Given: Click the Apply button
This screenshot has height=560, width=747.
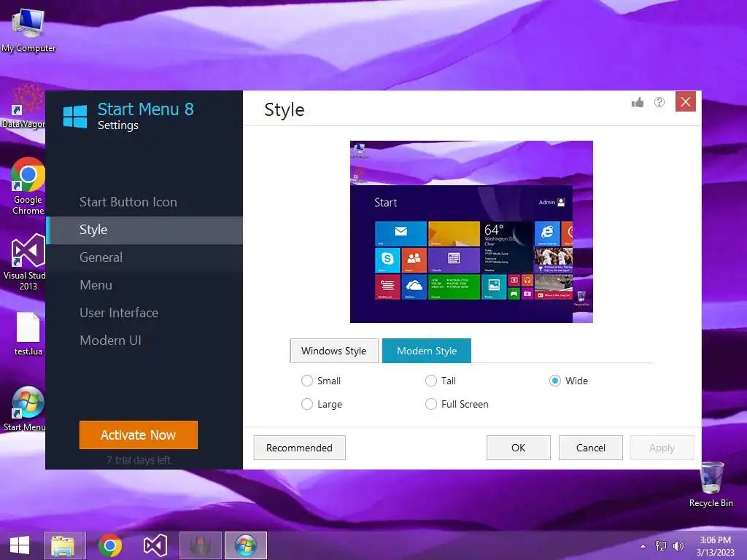Looking at the screenshot, I should coord(662,448).
